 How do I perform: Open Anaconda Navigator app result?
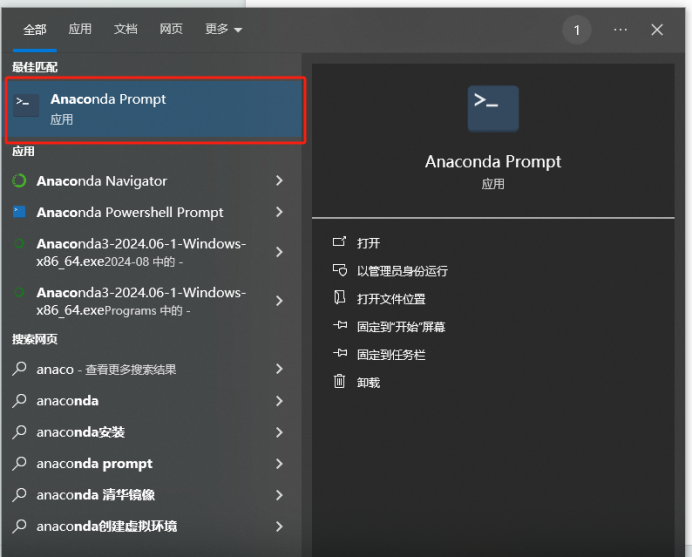coord(102,181)
